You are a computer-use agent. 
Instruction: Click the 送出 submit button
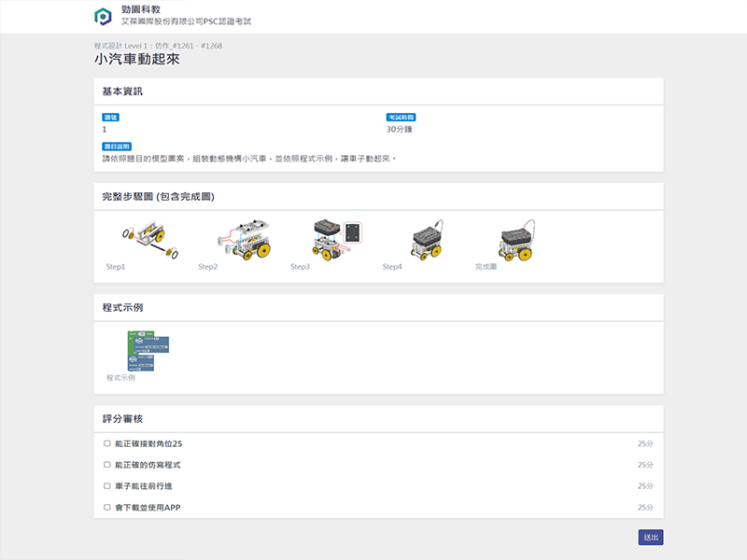tap(651, 538)
